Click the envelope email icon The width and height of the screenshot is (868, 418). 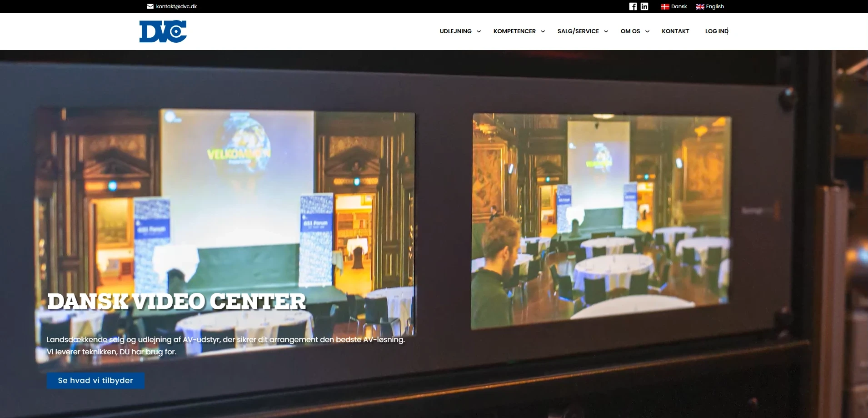150,6
